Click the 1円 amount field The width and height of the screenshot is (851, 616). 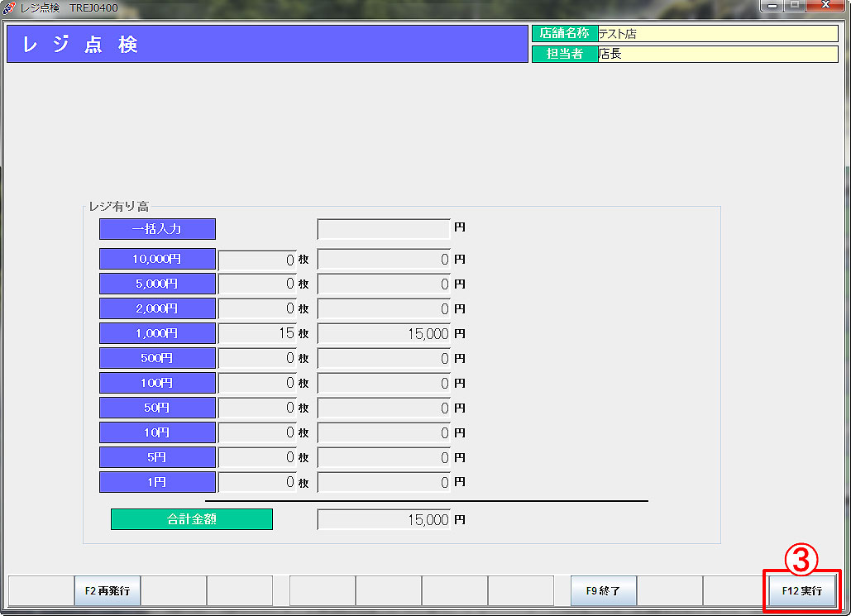point(384,482)
